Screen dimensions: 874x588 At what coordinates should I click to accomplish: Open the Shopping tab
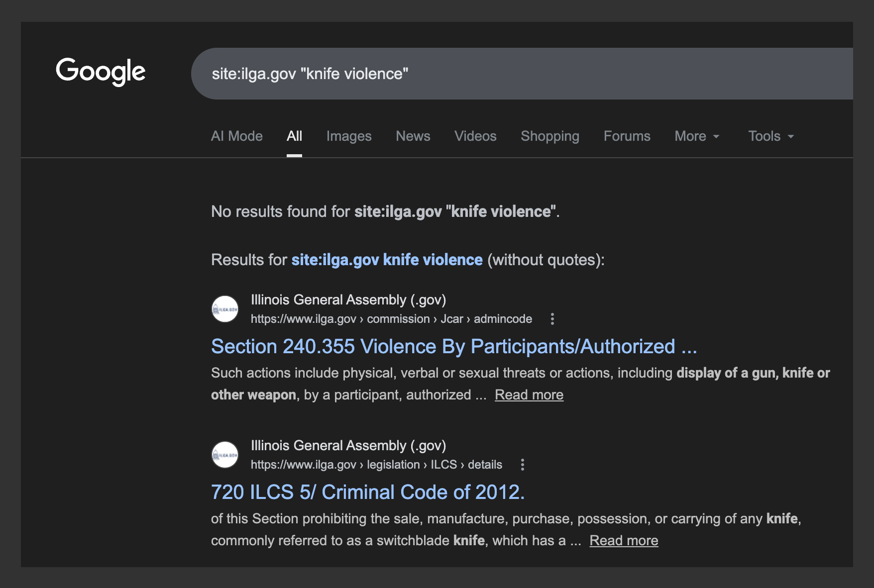pyautogui.click(x=550, y=136)
